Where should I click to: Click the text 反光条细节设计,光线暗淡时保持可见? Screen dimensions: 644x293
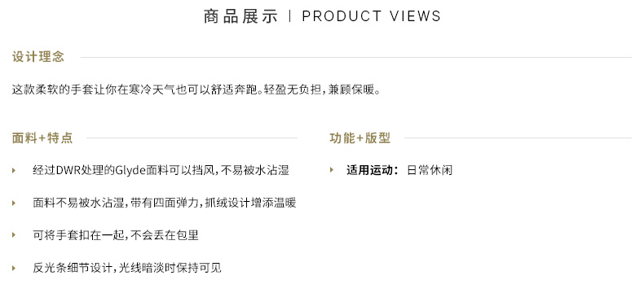click(x=127, y=268)
